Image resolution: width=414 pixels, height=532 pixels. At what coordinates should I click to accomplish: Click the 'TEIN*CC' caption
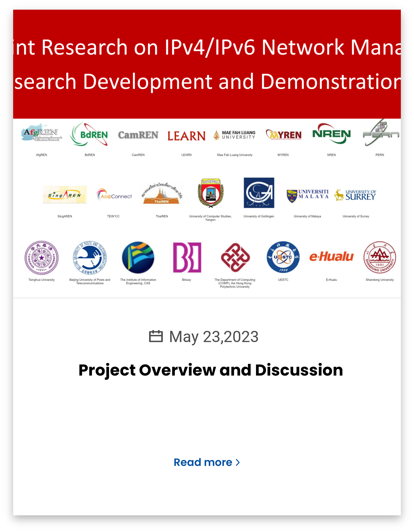pyautogui.click(x=113, y=216)
